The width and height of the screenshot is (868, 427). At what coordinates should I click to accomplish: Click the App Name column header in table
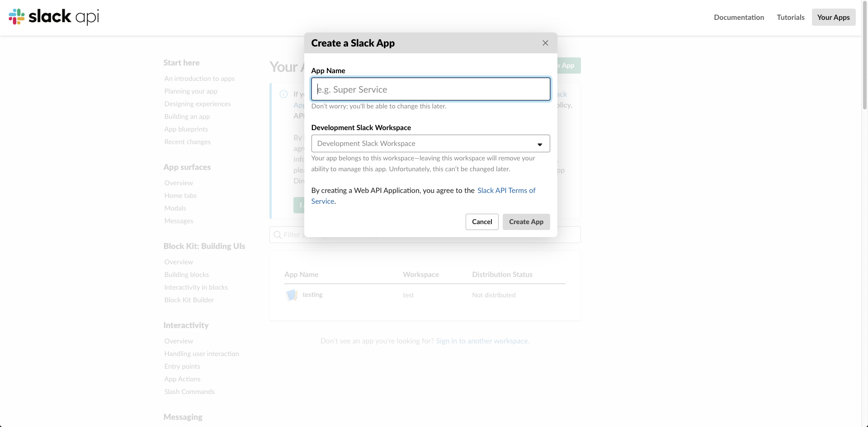click(x=302, y=275)
